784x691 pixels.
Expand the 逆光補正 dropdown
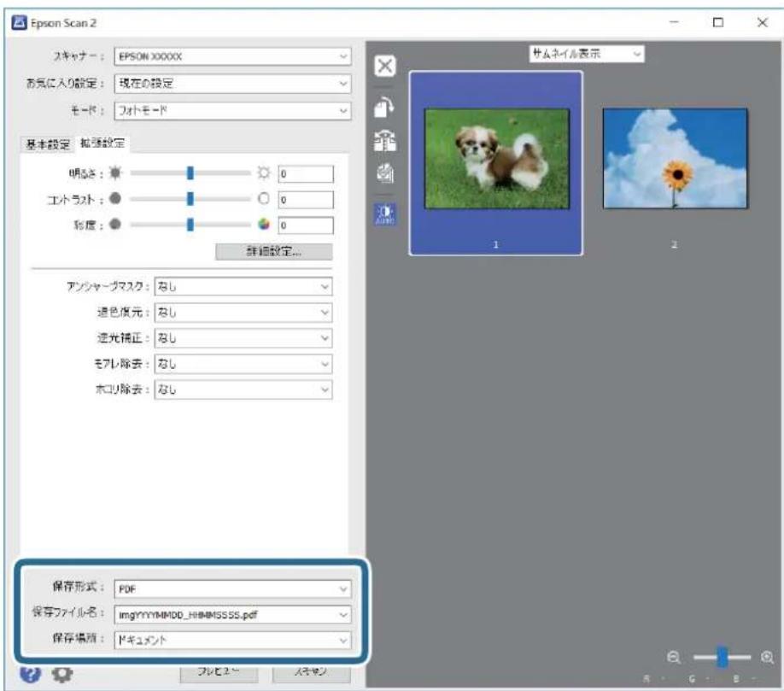[243, 338]
